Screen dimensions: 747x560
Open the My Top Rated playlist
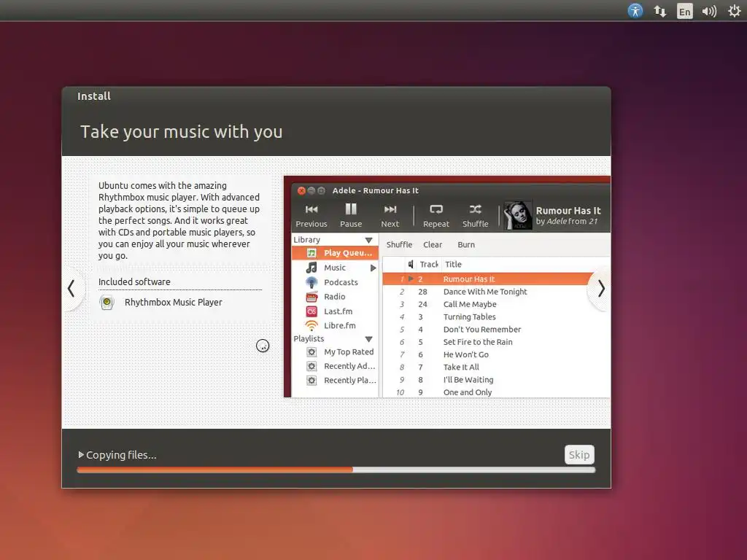[335, 352]
